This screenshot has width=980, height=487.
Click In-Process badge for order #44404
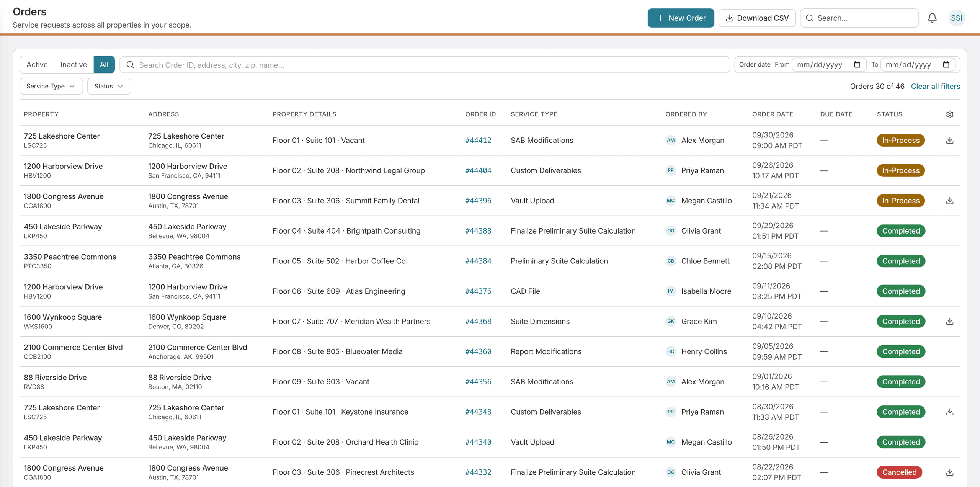901,170
